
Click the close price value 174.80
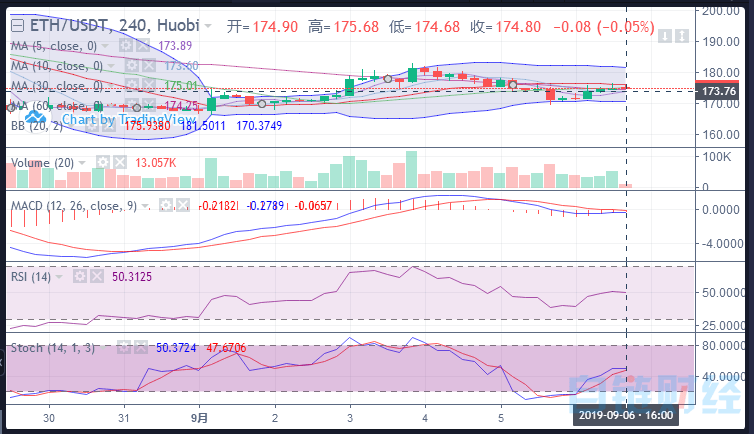point(518,26)
